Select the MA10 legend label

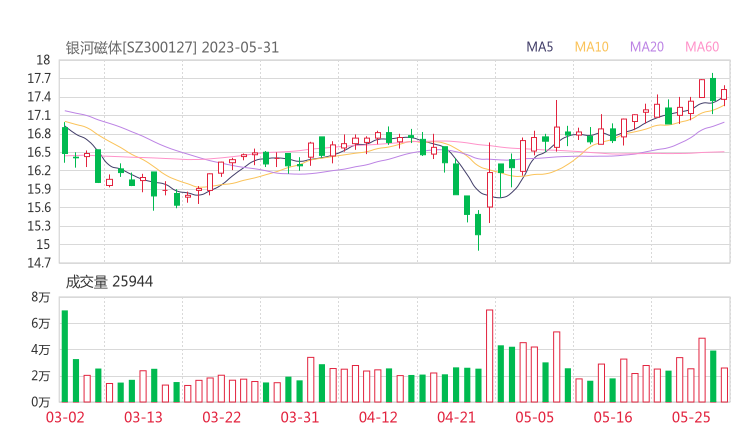(591, 47)
